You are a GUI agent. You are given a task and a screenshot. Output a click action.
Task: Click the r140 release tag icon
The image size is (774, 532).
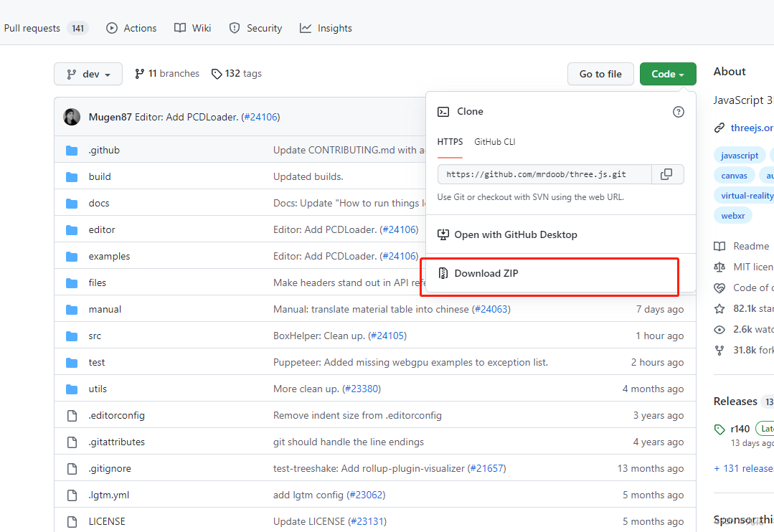click(719, 429)
